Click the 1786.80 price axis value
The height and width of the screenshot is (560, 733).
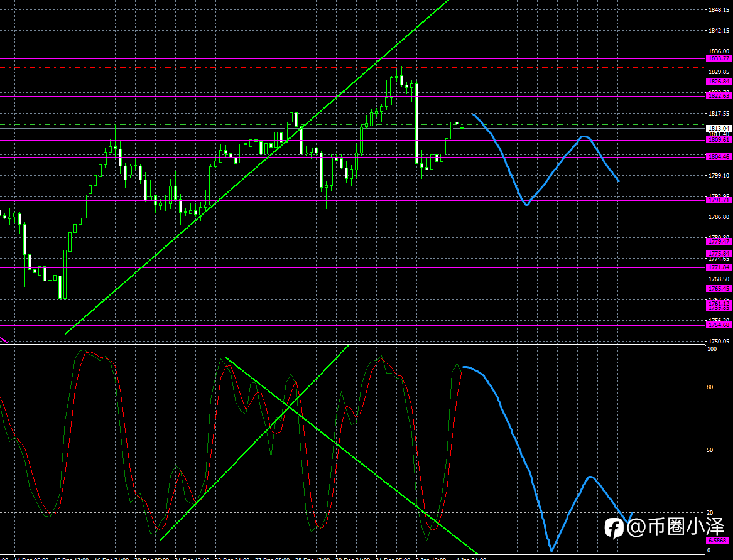tap(719, 217)
